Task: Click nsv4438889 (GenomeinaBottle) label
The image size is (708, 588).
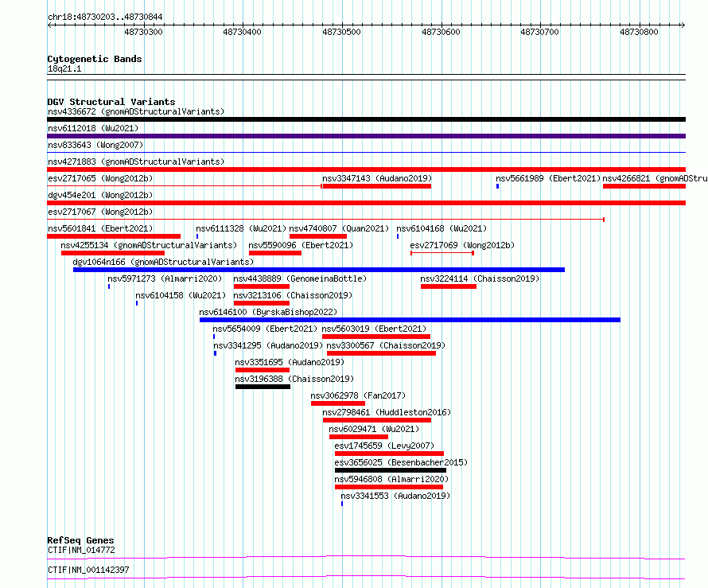Action: pyautogui.click(x=300, y=278)
